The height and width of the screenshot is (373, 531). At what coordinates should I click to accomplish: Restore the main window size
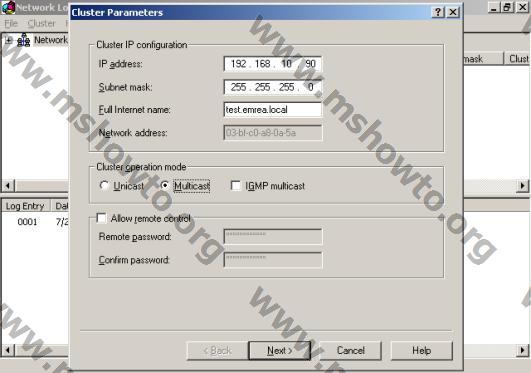coord(507,7)
